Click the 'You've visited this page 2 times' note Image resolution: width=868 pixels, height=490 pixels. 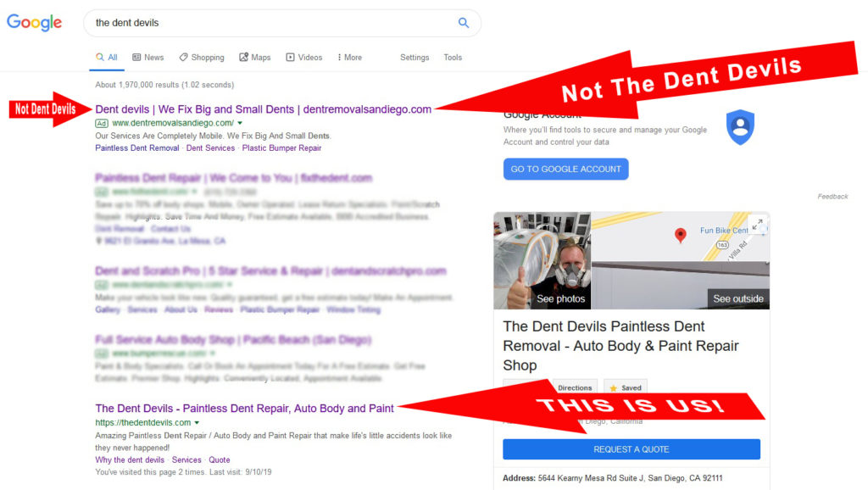coord(183,472)
